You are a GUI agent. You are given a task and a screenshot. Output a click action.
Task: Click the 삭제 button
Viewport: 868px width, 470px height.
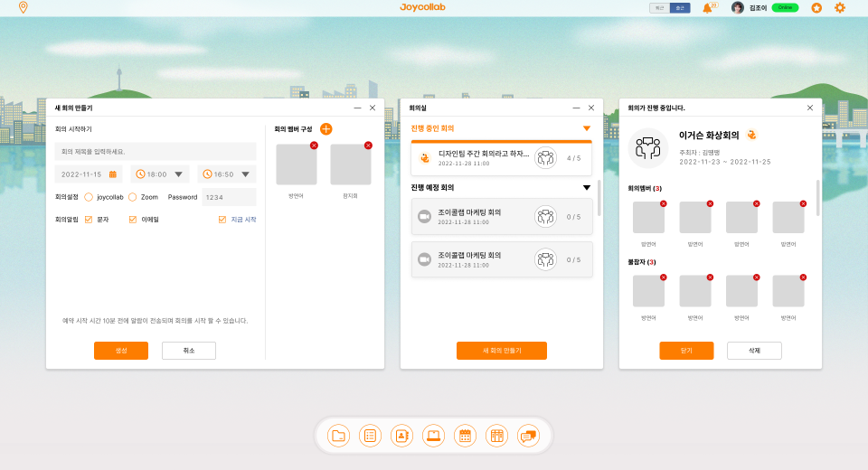point(754,351)
